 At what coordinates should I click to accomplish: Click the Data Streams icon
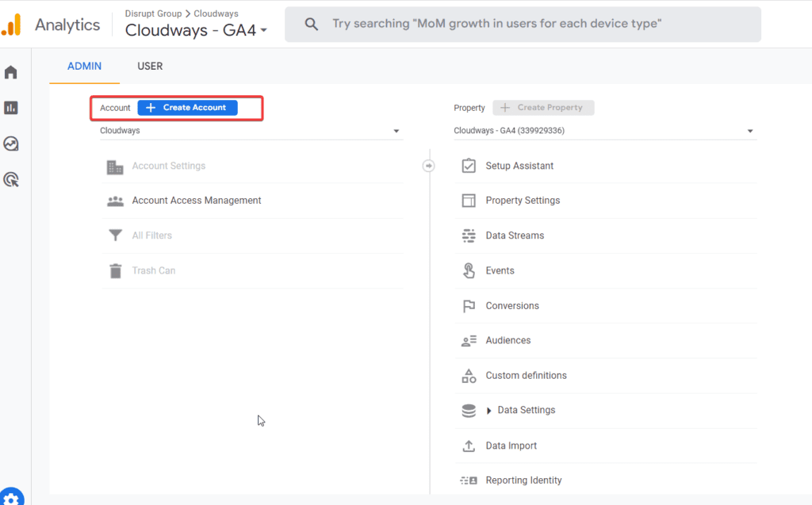point(469,235)
